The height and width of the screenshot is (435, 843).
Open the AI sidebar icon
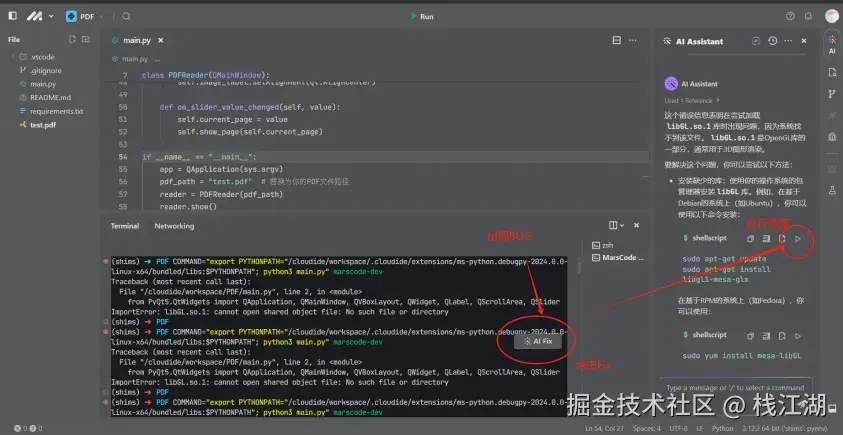(832, 44)
